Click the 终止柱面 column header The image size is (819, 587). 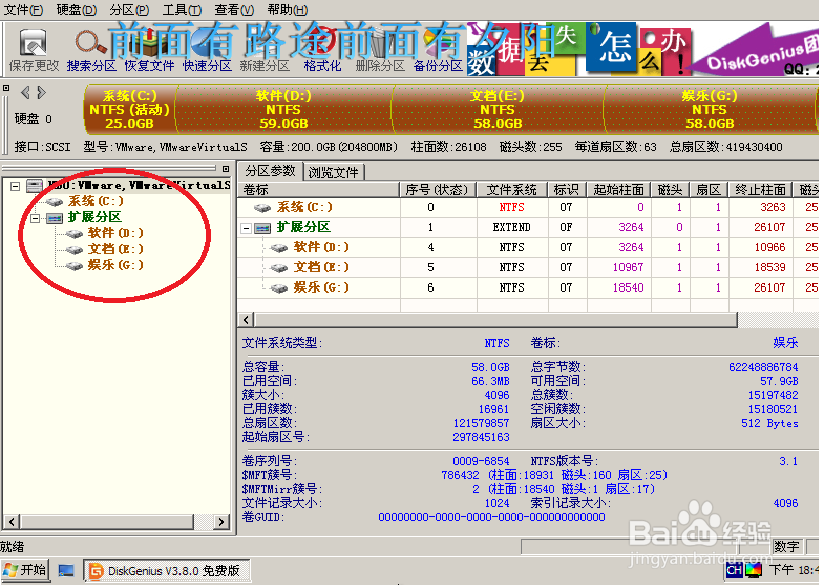click(760, 190)
